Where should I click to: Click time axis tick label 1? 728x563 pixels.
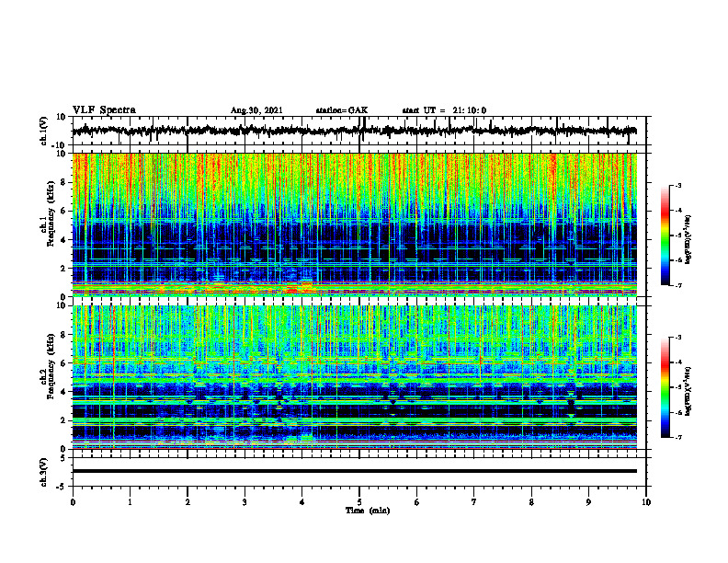point(130,502)
